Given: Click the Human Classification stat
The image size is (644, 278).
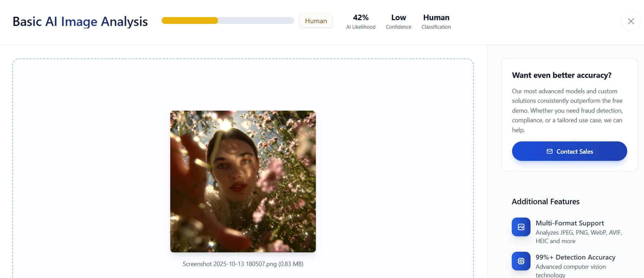Looking at the screenshot, I should click(436, 22).
